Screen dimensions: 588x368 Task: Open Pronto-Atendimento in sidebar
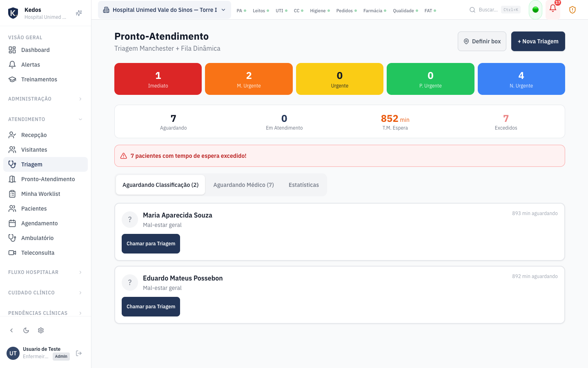tap(45, 179)
